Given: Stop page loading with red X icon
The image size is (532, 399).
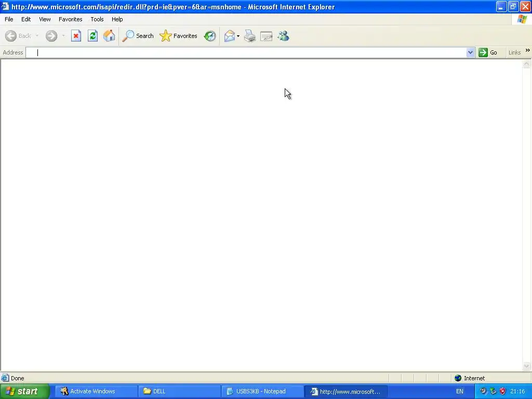Looking at the screenshot, I should coord(76,36).
